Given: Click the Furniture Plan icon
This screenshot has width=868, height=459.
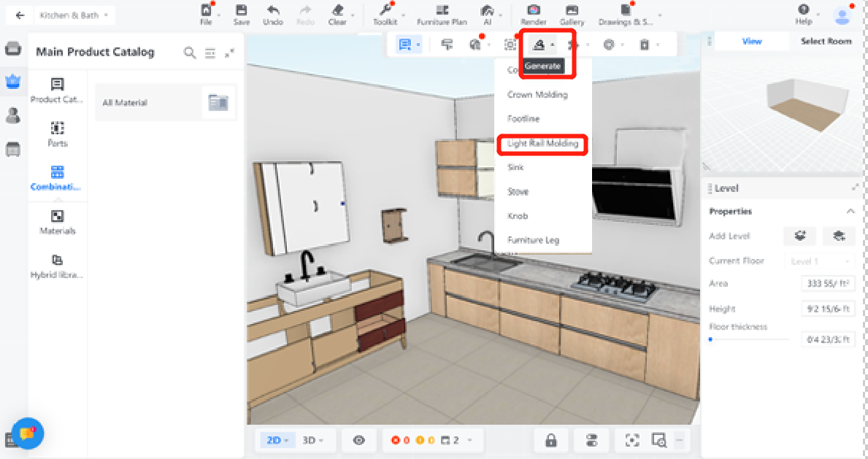Looking at the screenshot, I should [442, 11].
